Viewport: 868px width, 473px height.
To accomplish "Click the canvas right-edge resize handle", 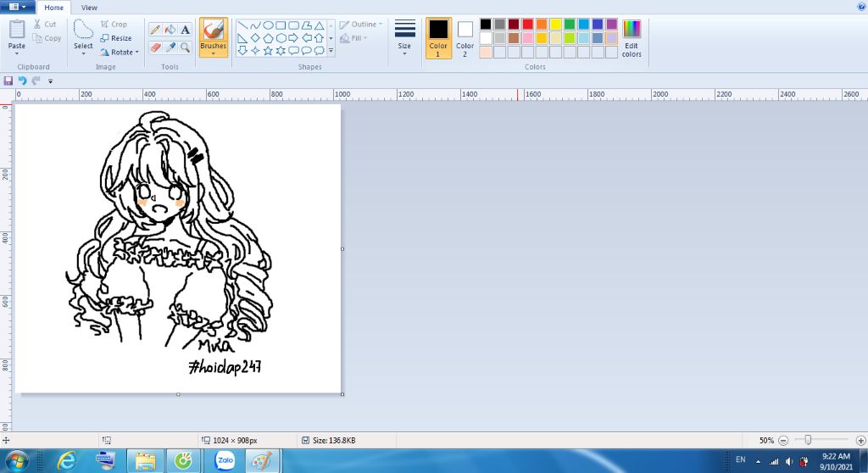I will pyautogui.click(x=342, y=248).
